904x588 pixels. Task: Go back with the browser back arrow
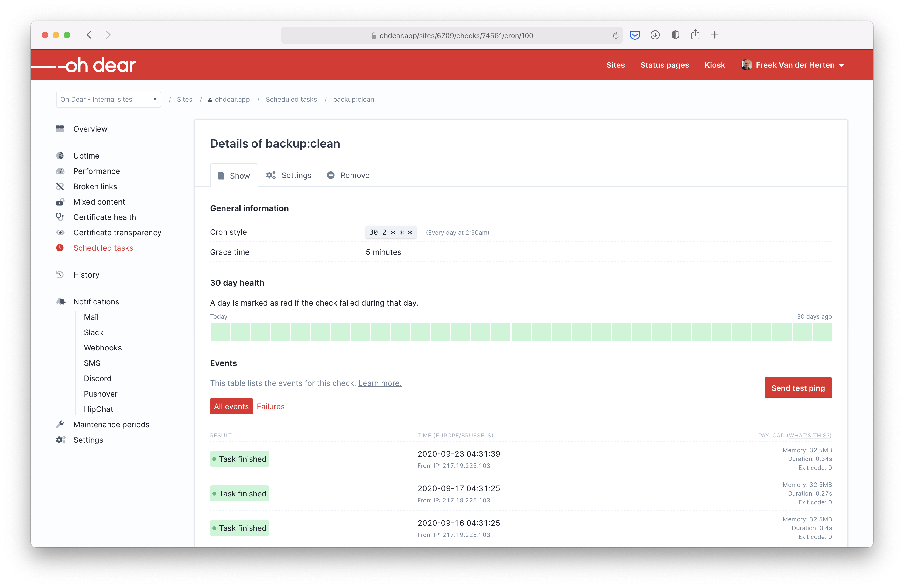(89, 35)
